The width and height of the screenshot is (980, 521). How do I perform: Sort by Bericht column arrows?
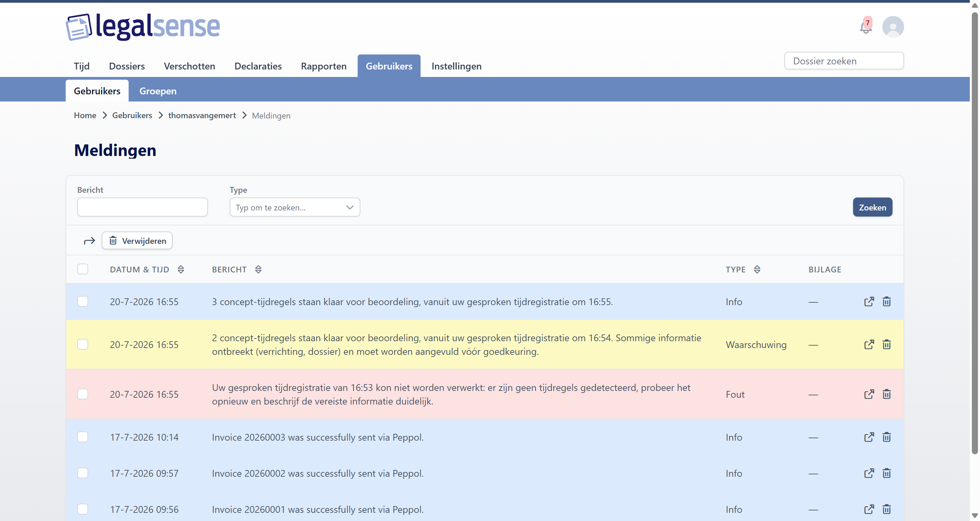pyautogui.click(x=258, y=270)
